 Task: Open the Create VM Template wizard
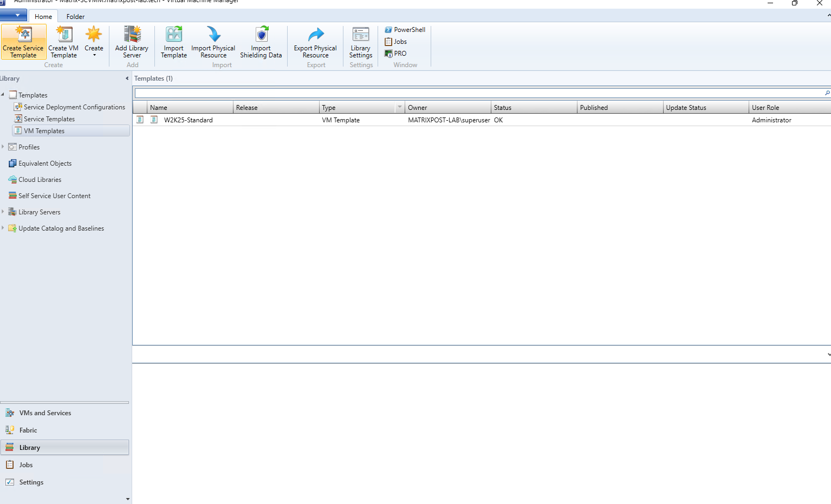coord(63,42)
